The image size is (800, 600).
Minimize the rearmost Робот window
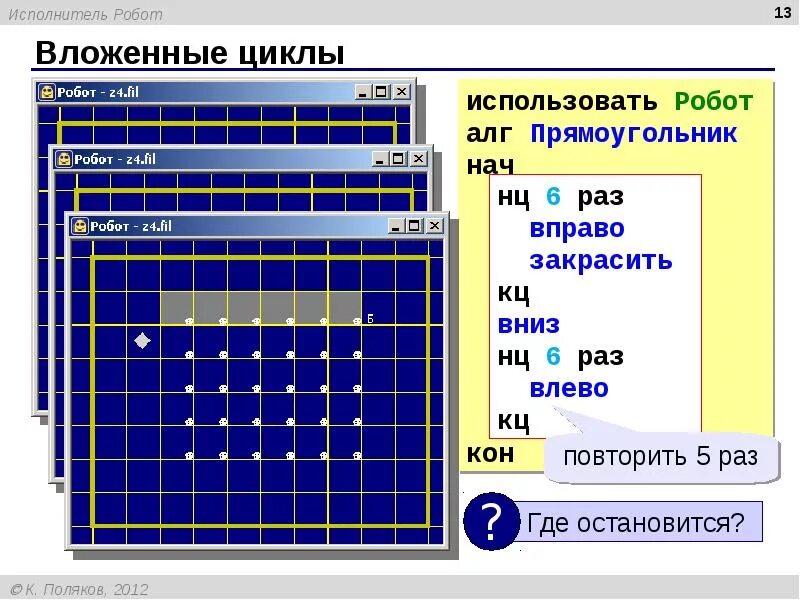point(362,92)
